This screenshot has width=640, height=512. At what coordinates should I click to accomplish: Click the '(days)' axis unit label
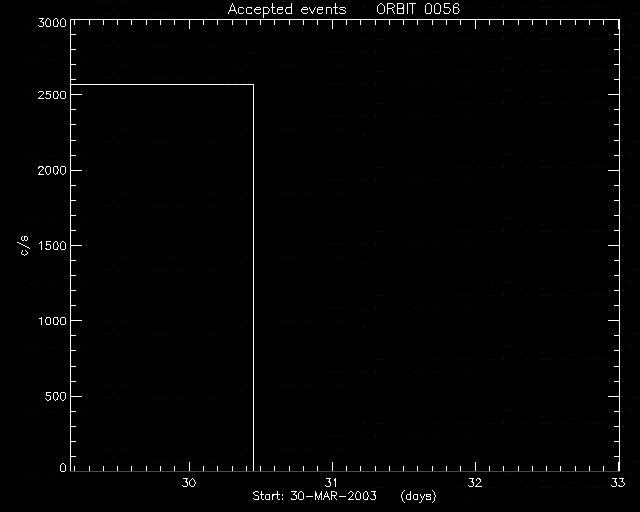click(418, 496)
